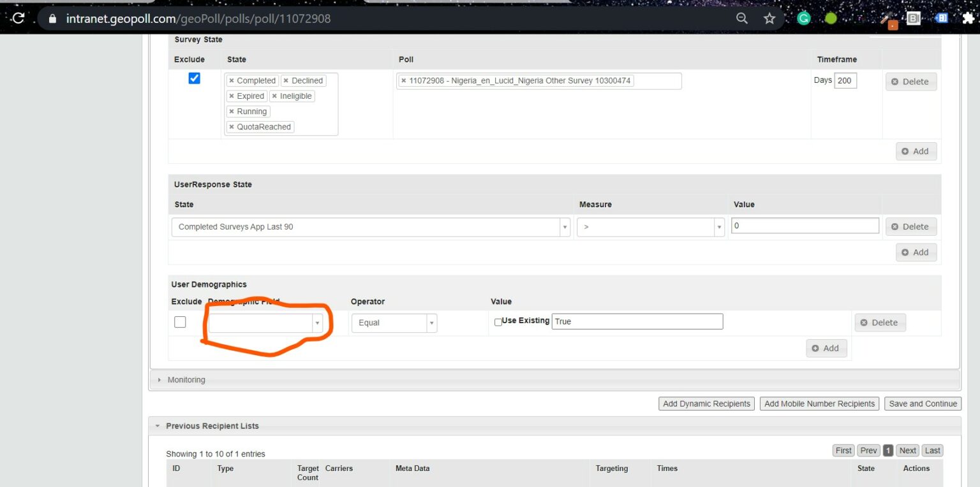Screen dimensions: 980x487
Task: Collapse the Previous Recipient Lists section
Action: pyautogui.click(x=212, y=426)
